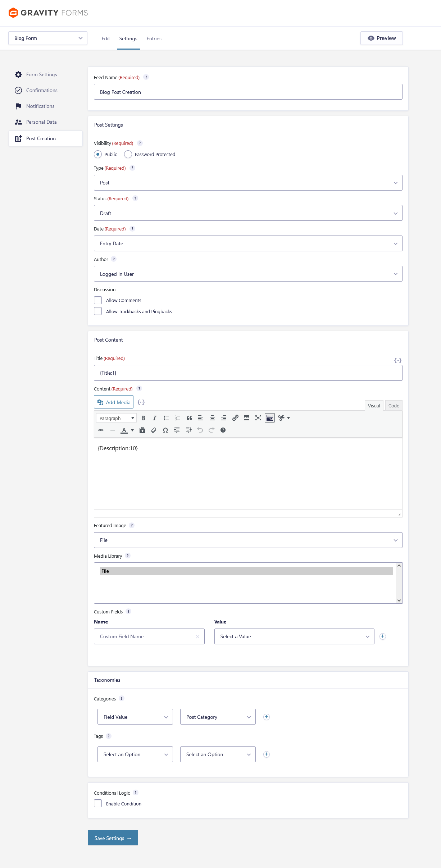Insert special character with omega icon

click(x=165, y=430)
